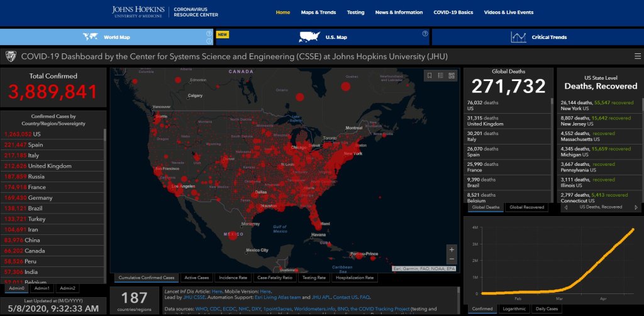
Task: Switch chart to Logarithmic view
Action: pyautogui.click(x=514, y=308)
